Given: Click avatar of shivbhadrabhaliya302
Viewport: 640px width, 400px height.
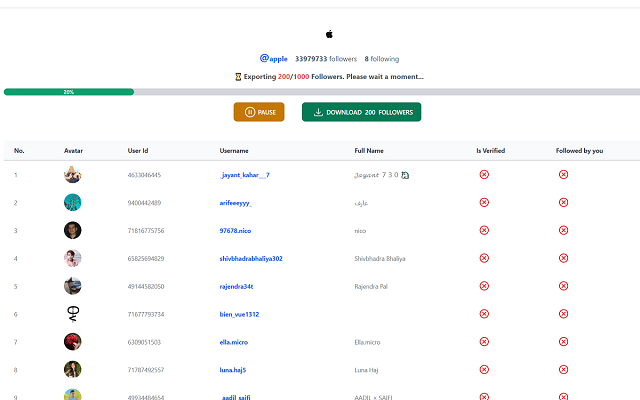Looking at the screenshot, I should tap(73, 258).
